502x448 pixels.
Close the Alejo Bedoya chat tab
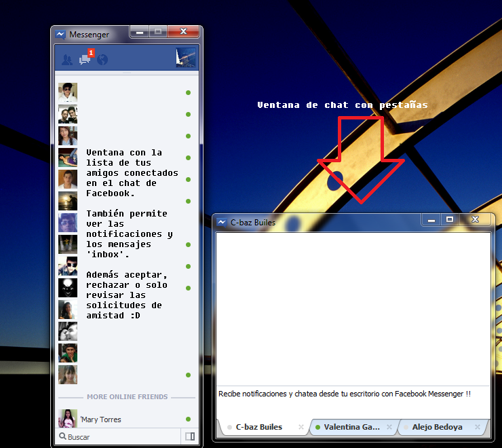click(478, 427)
